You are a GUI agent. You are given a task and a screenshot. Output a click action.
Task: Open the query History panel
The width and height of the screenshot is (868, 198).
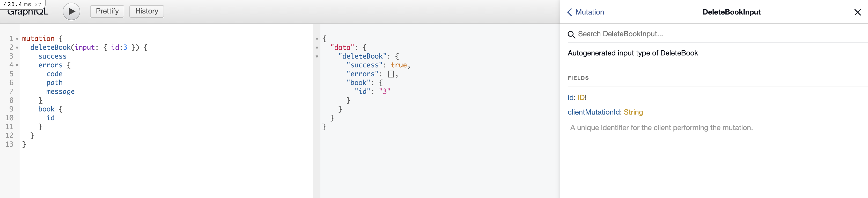coord(146,11)
